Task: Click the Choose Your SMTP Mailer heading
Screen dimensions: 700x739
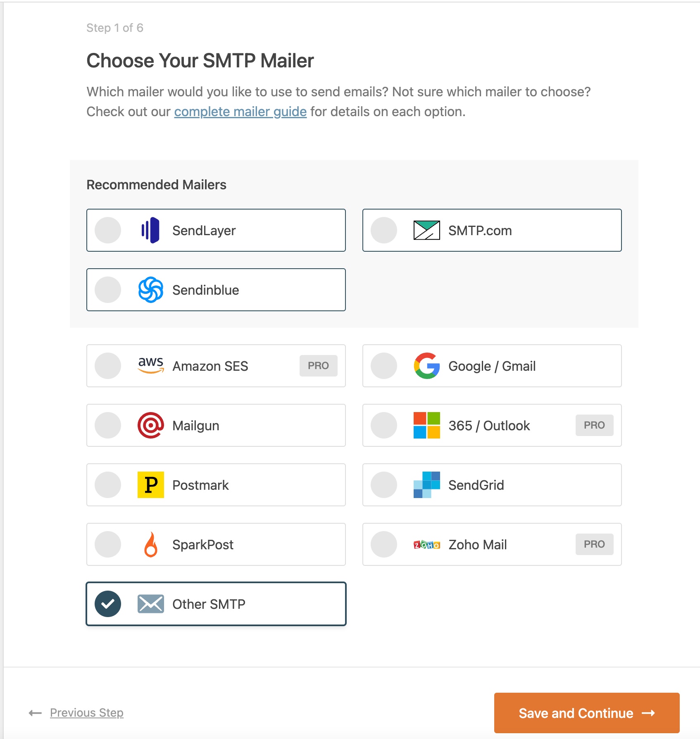Action: [200, 61]
